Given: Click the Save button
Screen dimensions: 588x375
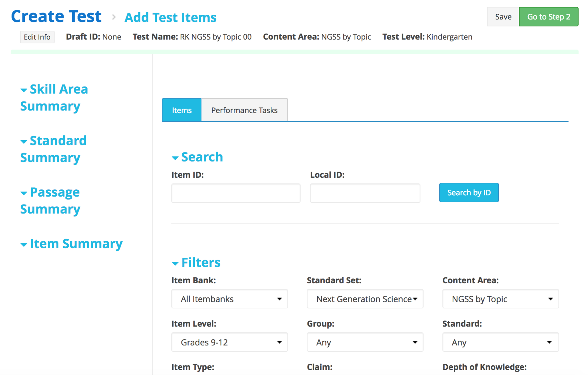Looking at the screenshot, I should tap(503, 17).
